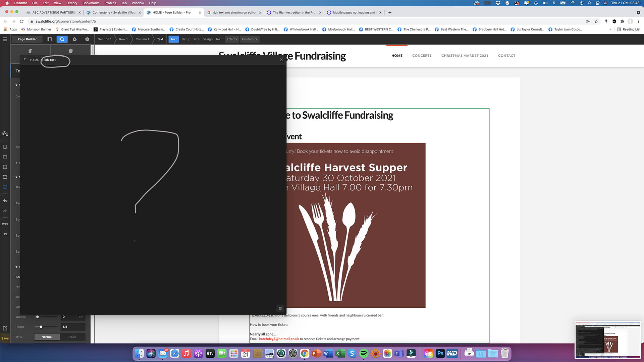Click the katefoley1@hotmail.co.uk email link
This screenshot has width=644, height=362.
point(279,339)
